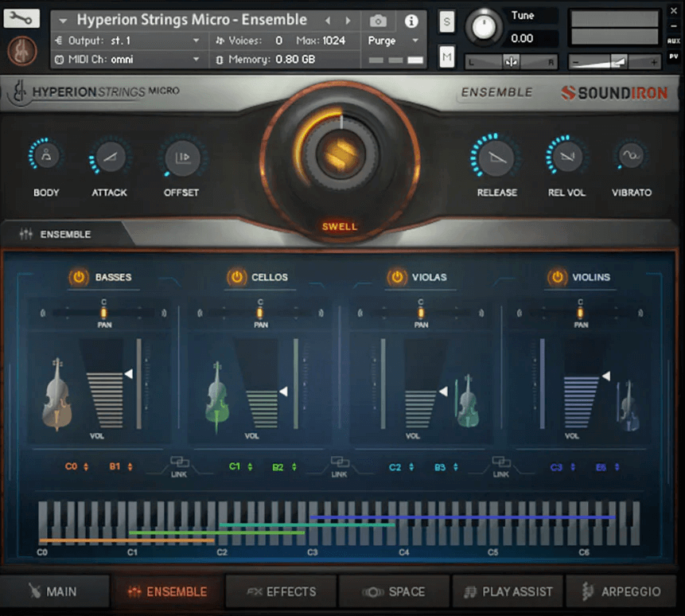Adjust Cellos low note C1 stepper
The image size is (685, 616).
tap(250, 466)
